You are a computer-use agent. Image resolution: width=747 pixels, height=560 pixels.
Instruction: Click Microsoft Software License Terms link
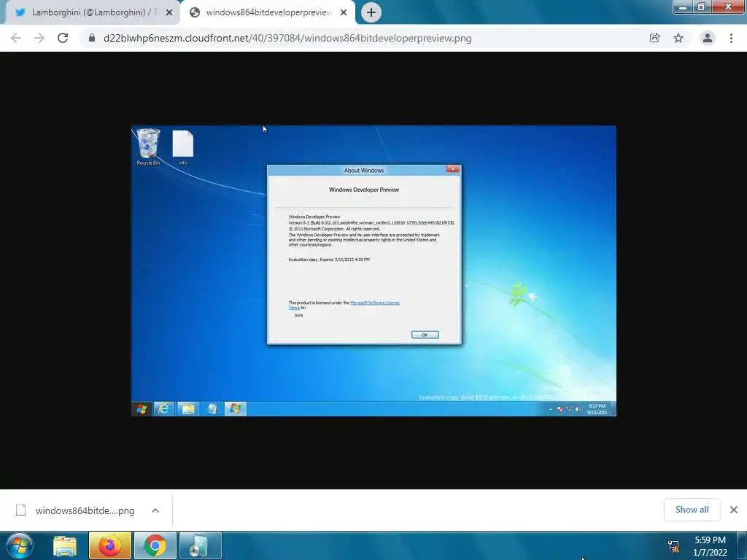(374, 303)
